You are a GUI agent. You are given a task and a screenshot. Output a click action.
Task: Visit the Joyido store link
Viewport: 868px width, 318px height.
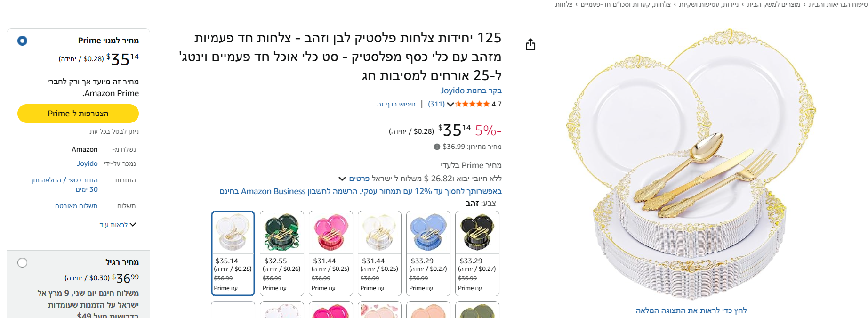(x=471, y=90)
